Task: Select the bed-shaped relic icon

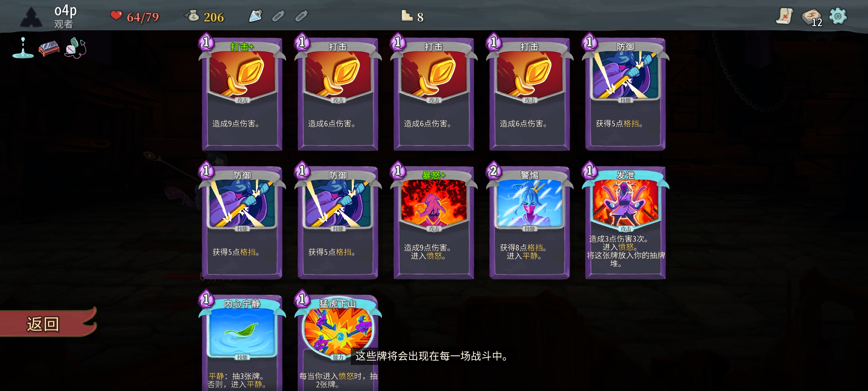Action: tap(49, 49)
